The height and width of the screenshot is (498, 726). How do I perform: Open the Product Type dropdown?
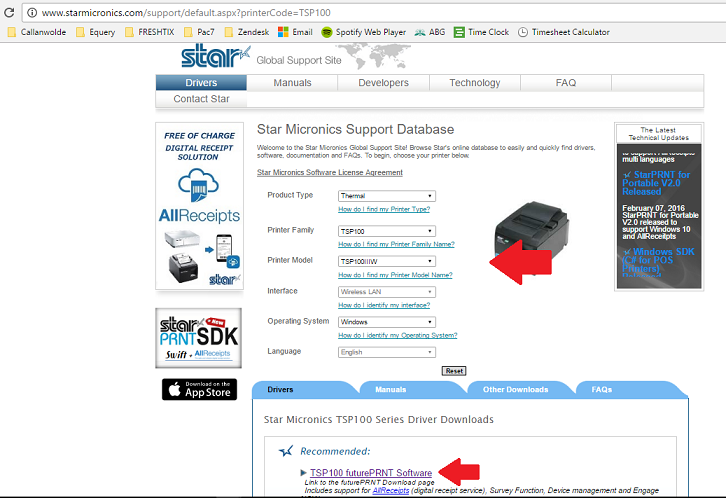click(387, 196)
